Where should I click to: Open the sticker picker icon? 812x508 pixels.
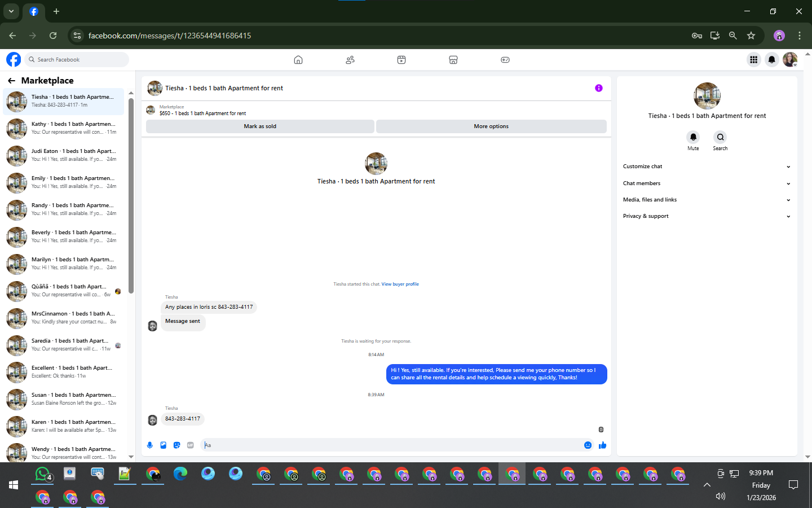point(177,445)
